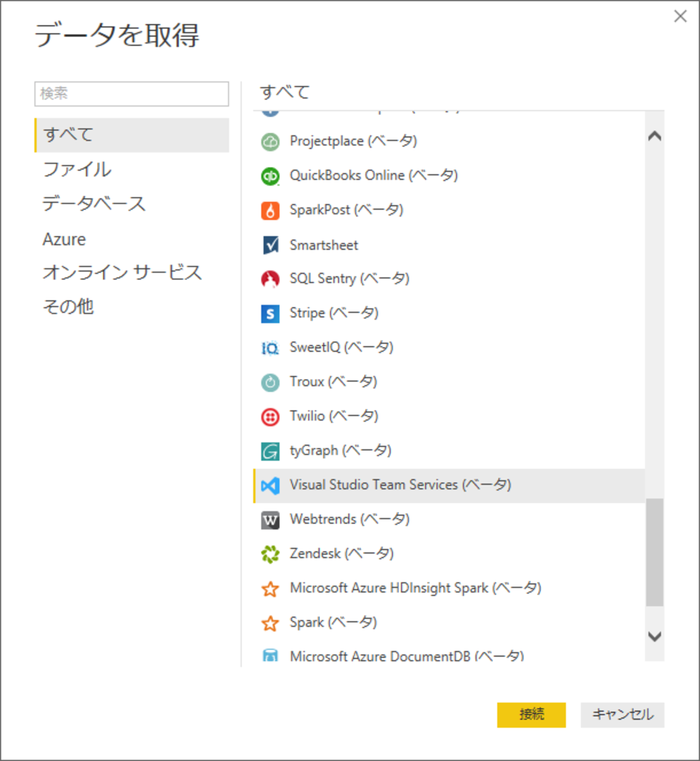Select SQL Sentry (ベータ) in the list
The height and width of the screenshot is (761, 700).
click(449, 279)
